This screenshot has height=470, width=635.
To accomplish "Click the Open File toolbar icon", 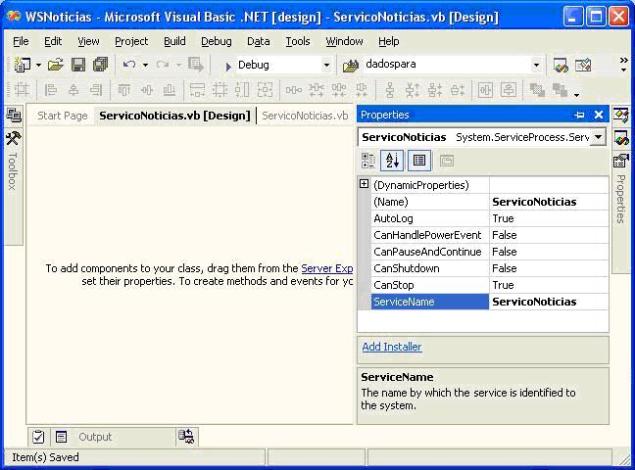I will (55, 65).
